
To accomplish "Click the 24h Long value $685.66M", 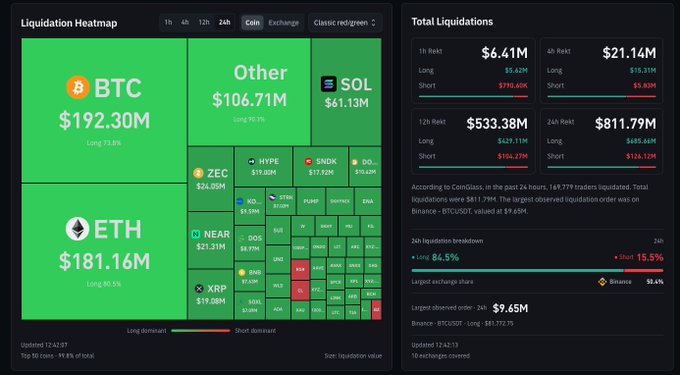I will (641, 141).
